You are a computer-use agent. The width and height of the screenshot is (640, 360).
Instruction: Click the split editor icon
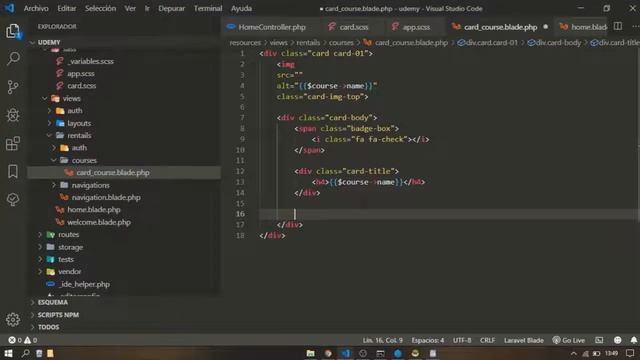618,27
